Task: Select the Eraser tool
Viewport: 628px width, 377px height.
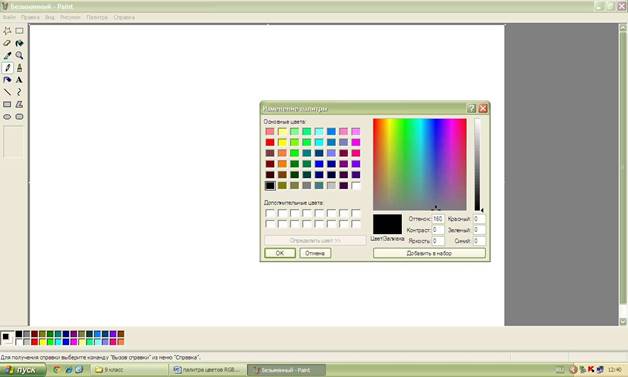Action: [x=7, y=43]
